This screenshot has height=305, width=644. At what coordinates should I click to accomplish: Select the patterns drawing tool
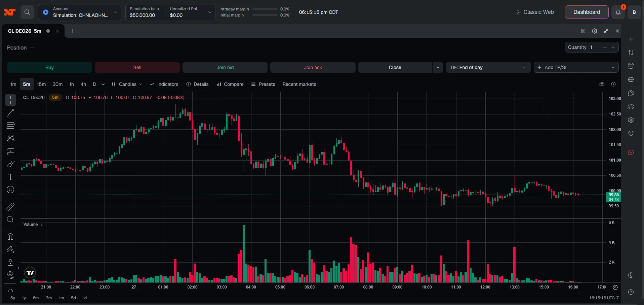coord(10,138)
